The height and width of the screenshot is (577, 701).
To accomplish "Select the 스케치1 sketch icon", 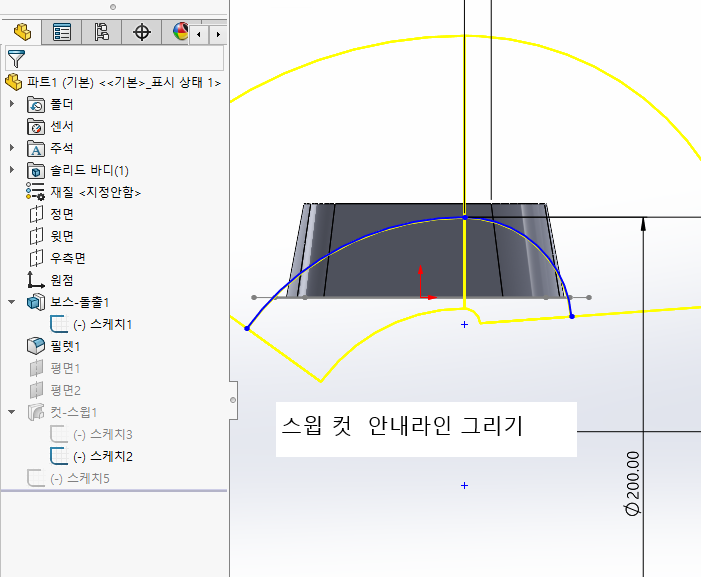I will point(59,324).
